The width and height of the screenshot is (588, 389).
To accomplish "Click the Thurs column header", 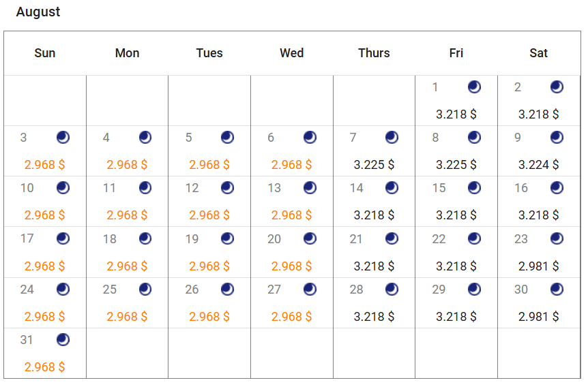I will 374,53.
